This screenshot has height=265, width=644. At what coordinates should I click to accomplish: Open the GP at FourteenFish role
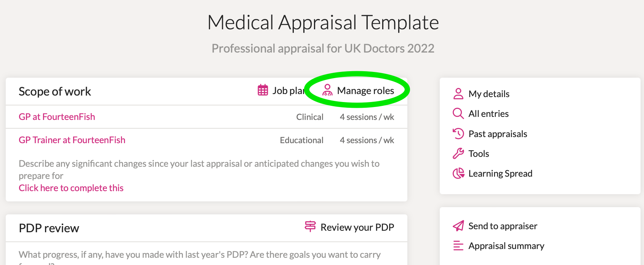[57, 117]
